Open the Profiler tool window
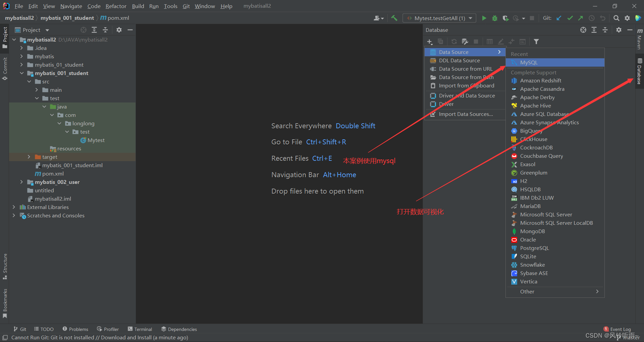644x342 pixels. point(108,329)
